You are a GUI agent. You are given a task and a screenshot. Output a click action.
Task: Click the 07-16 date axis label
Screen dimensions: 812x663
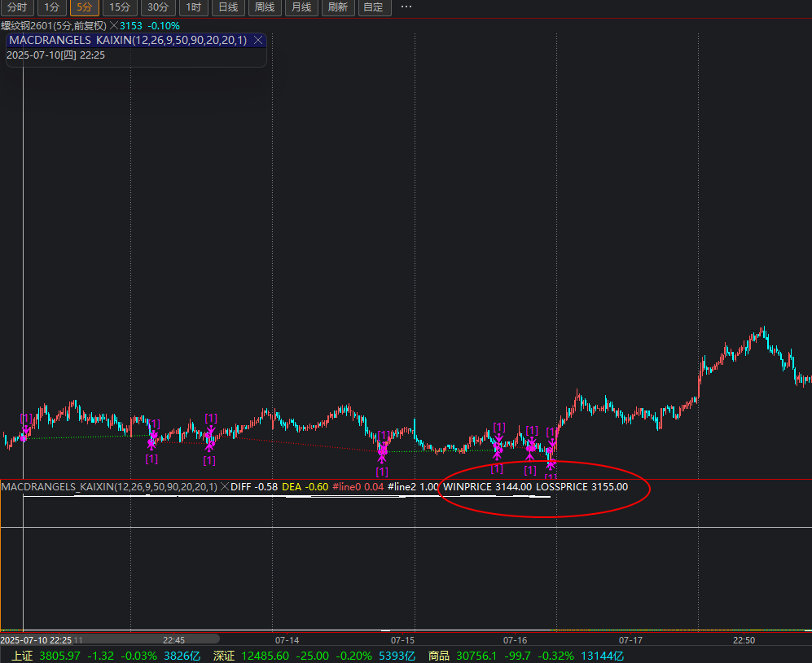pos(516,640)
